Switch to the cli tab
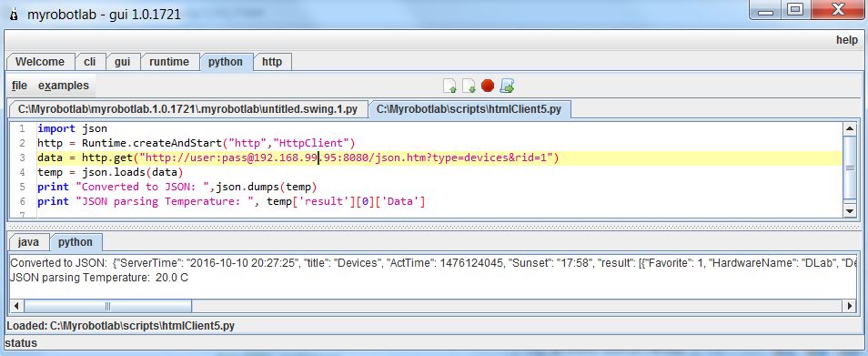This screenshot has height=356, width=868. tap(90, 61)
